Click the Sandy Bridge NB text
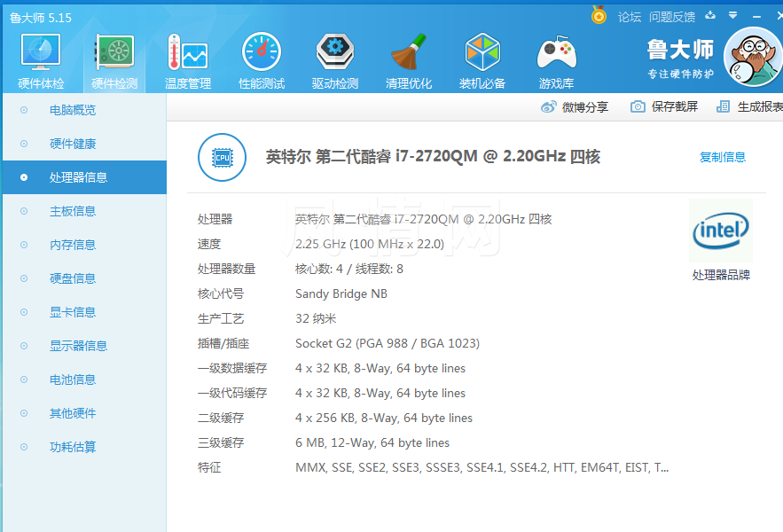The image size is (783, 532). (341, 293)
